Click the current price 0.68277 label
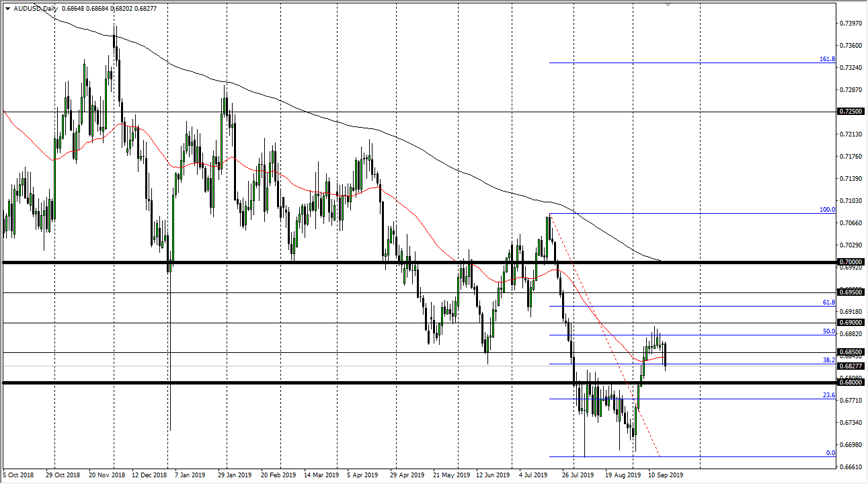The height and width of the screenshot is (484, 868). pyautogui.click(x=851, y=366)
